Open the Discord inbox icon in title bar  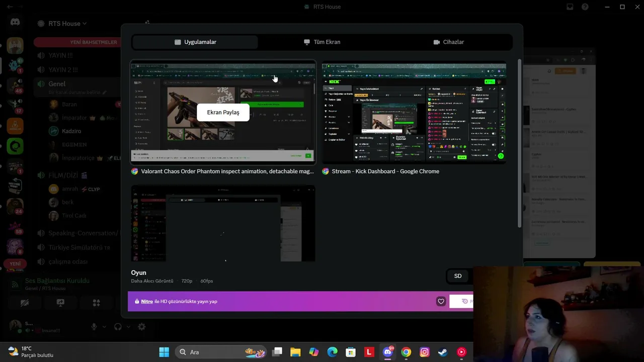click(x=570, y=7)
